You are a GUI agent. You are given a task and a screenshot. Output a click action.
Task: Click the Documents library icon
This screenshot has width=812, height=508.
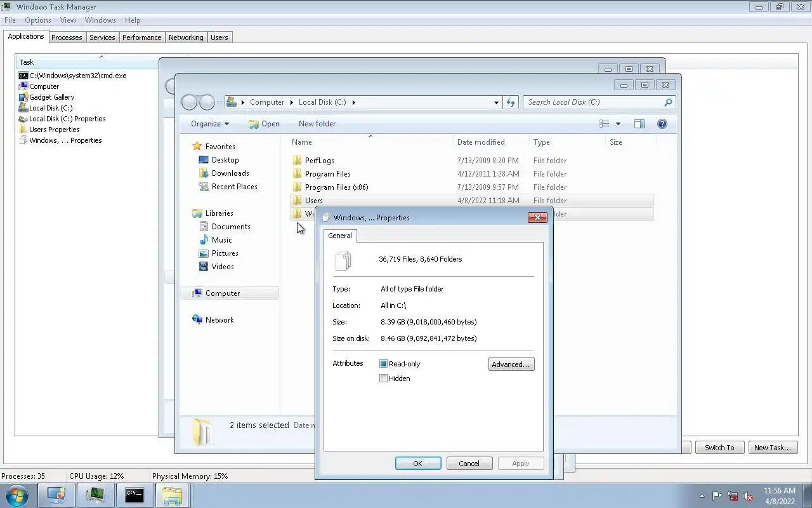pos(204,227)
